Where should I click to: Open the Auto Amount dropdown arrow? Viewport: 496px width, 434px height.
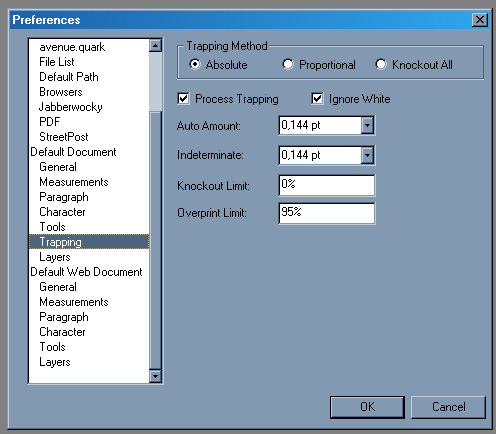pos(367,125)
